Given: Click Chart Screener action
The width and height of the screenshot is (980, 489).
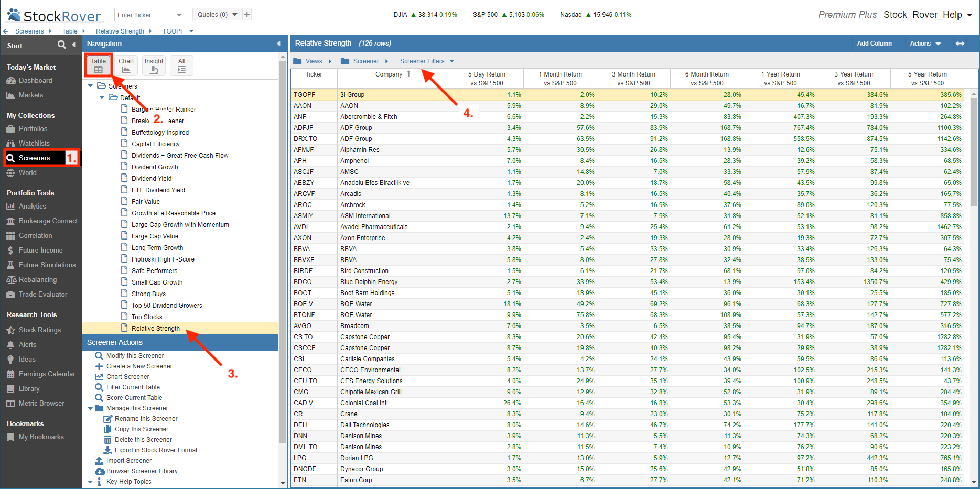Looking at the screenshot, I should [127, 377].
